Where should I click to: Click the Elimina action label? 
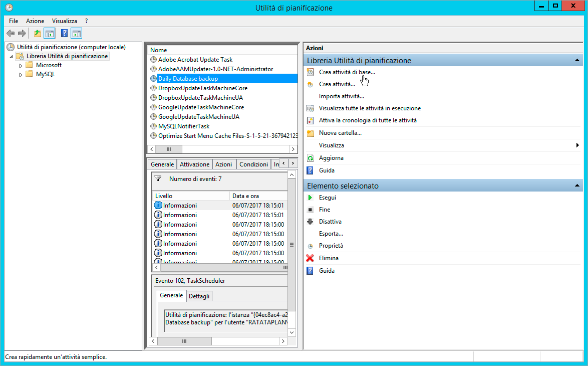(329, 258)
